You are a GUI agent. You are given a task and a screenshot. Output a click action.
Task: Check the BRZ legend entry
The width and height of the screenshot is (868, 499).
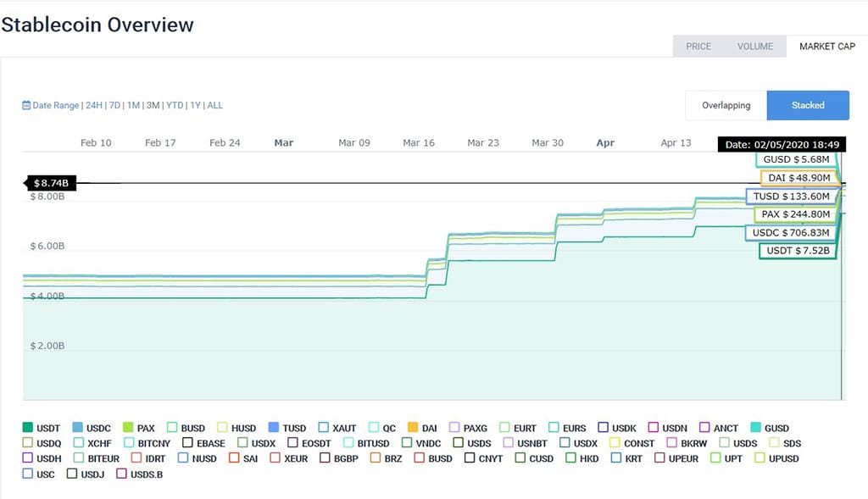[376, 458]
